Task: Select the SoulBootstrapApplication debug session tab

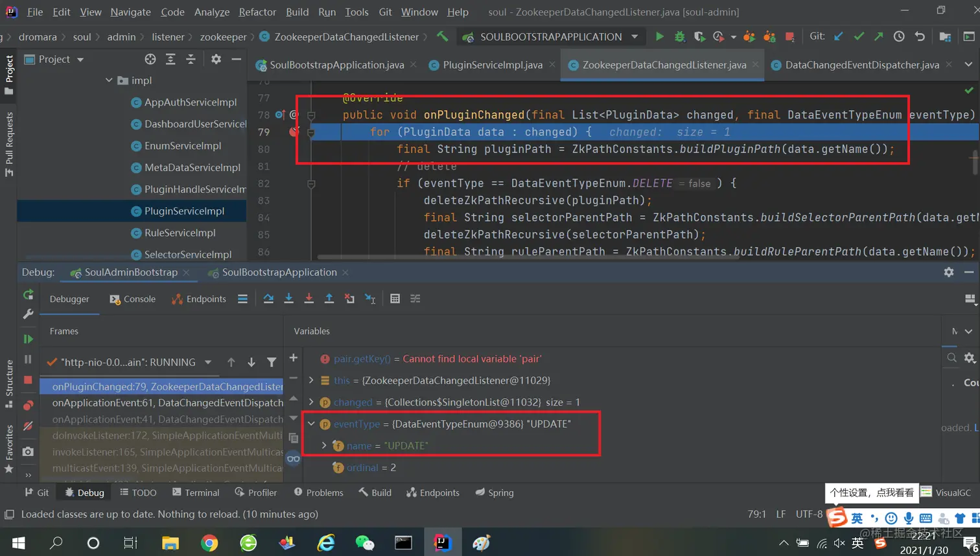Action: [279, 272]
